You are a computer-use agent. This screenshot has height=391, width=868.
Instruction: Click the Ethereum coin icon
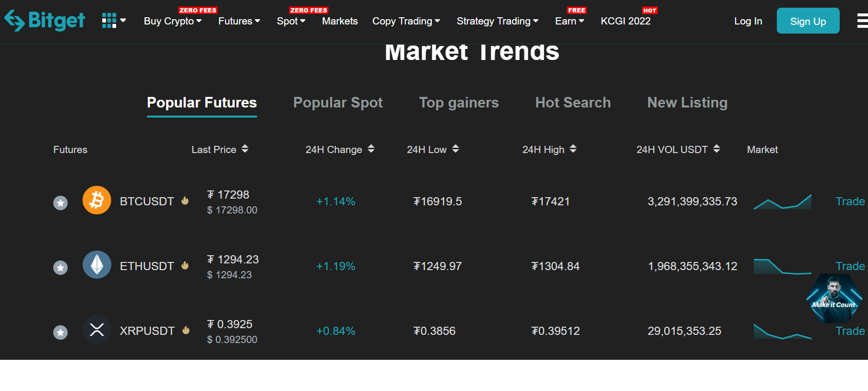tap(97, 265)
